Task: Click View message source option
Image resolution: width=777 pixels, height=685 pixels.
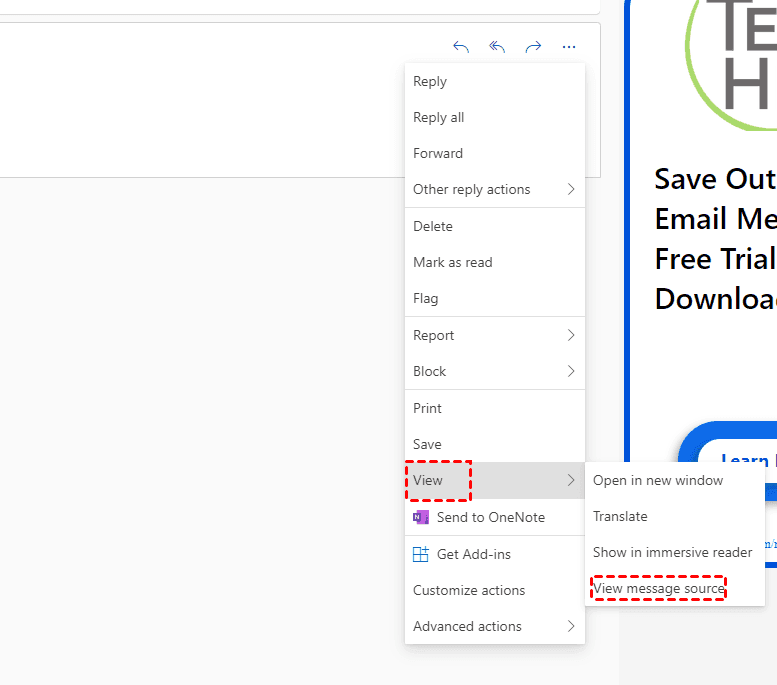Action: [659, 588]
